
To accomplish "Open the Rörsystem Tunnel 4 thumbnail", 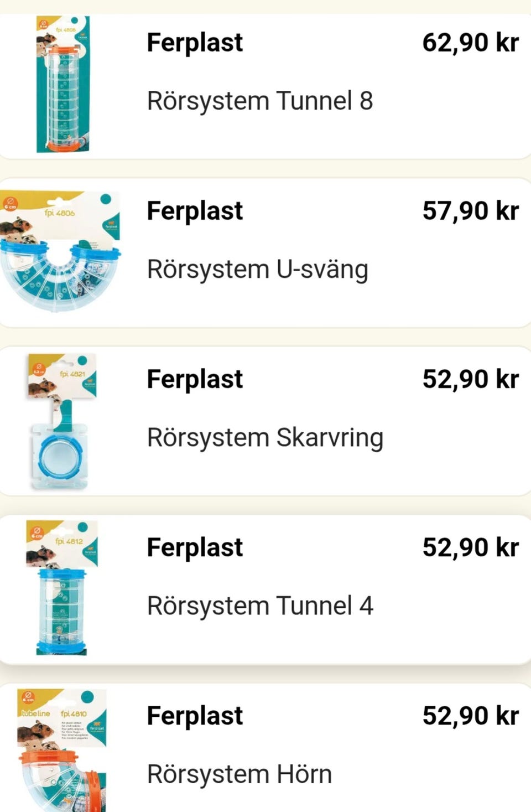I will click(x=62, y=588).
